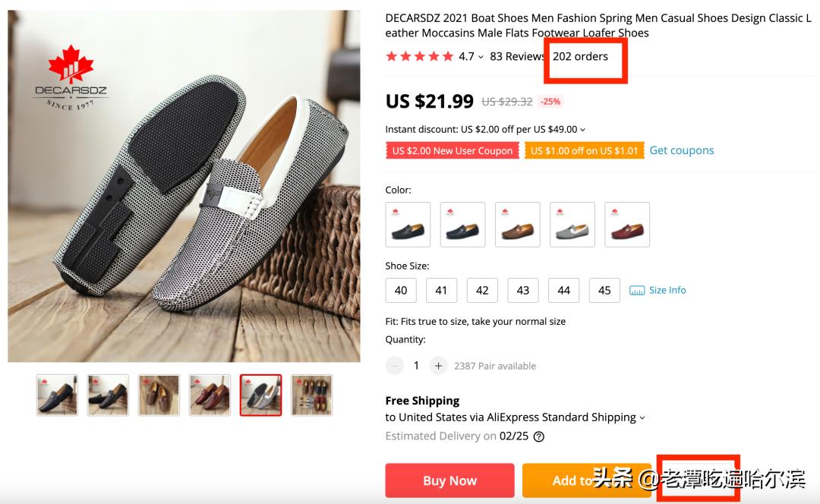Image resolution: width=820 pixels, height=504 pixels.
Task: Select the burgundy red shoe color
Action: click(627, 225)
